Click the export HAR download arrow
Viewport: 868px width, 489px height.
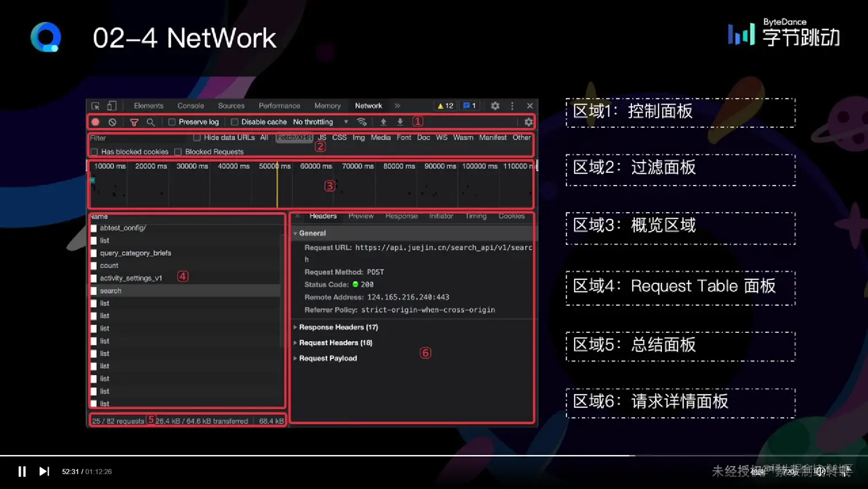400,122
